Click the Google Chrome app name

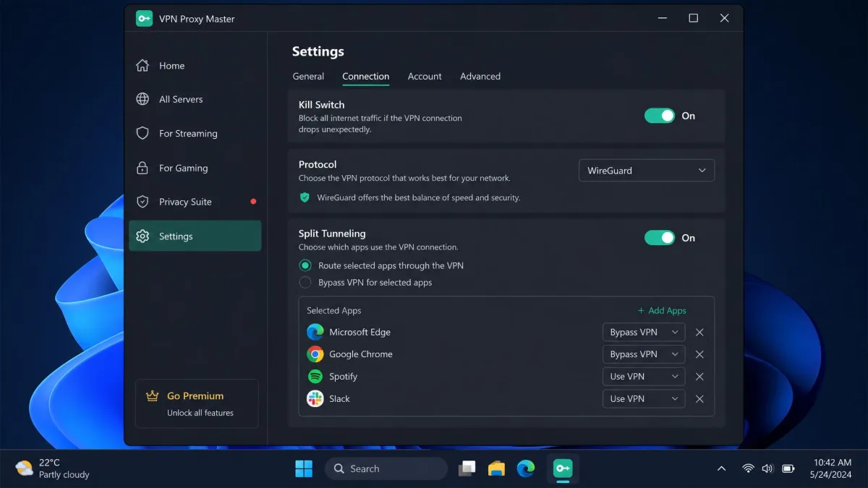click(361, 354)
